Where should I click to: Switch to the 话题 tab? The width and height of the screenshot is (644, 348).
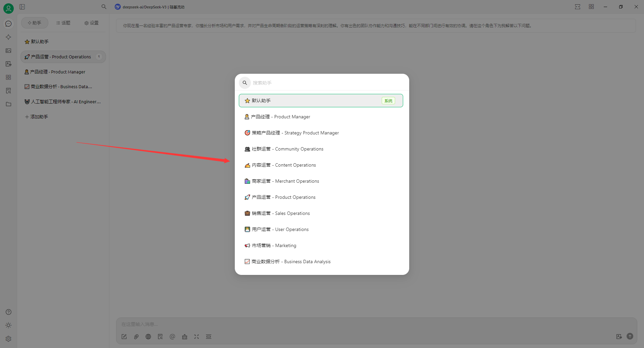click(x=63, y=23)
